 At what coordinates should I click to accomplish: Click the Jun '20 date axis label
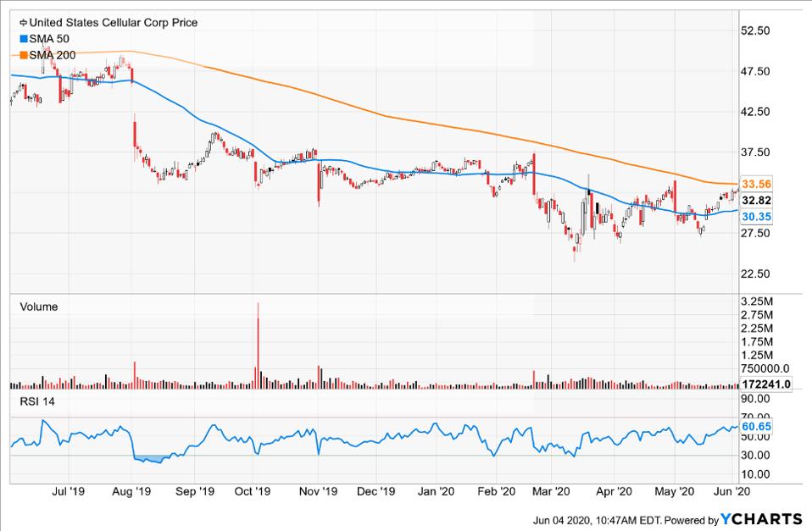coord(731,492)
